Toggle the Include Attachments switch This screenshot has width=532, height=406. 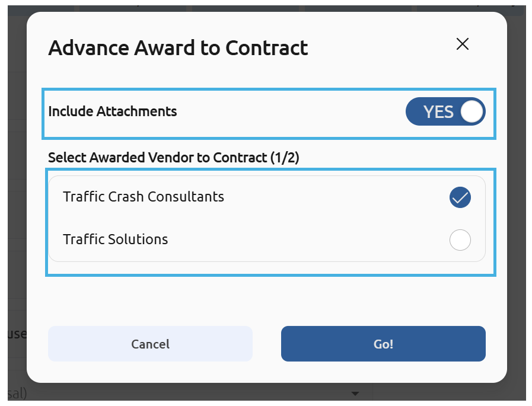445,111
